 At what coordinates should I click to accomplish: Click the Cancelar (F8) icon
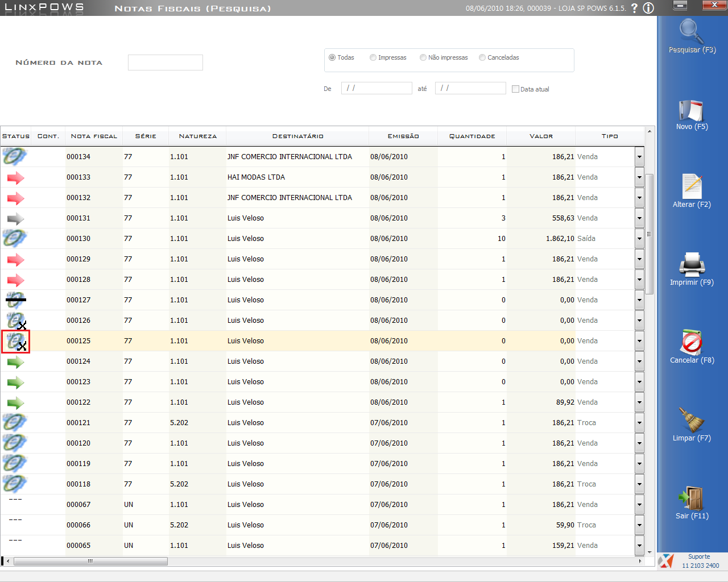[692, 343]
